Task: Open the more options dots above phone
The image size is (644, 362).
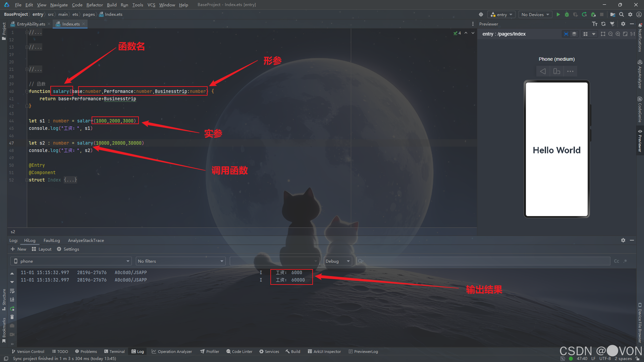Action: pyautogui.click(x=570, y=71)
